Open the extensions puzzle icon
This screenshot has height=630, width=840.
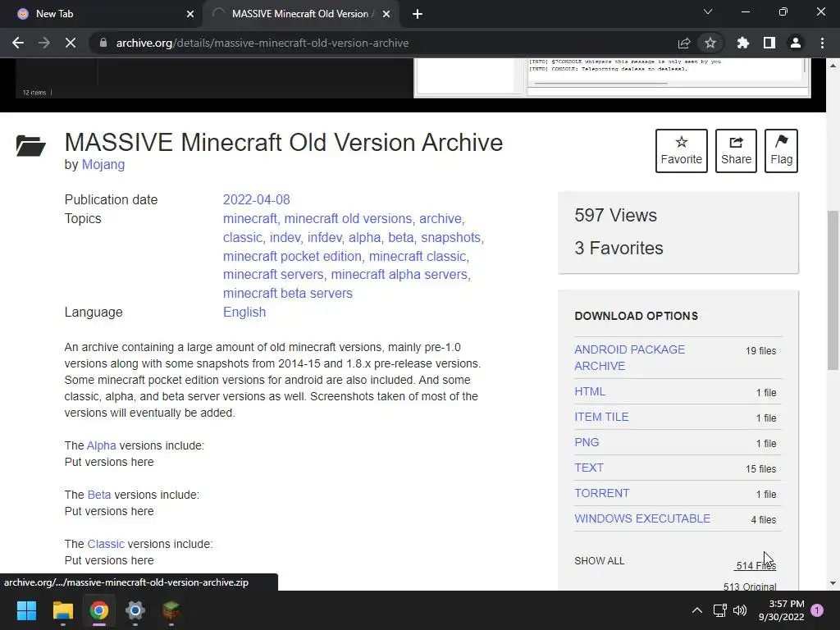point(743,43)
